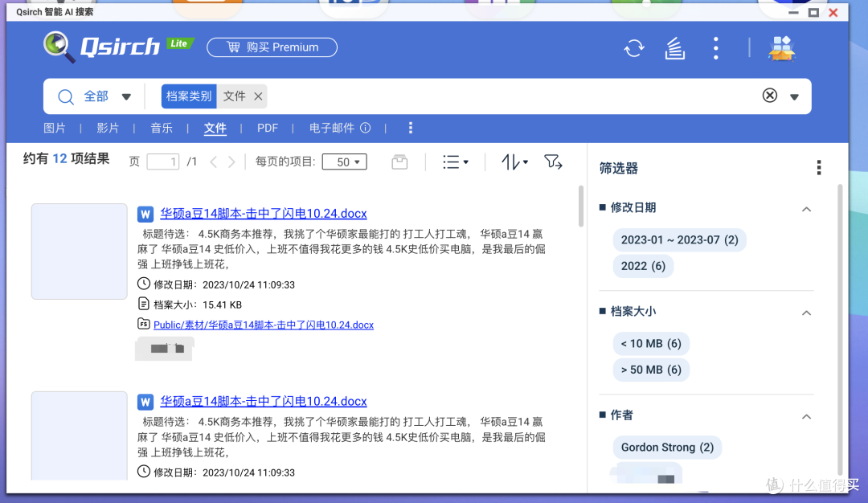Close the Qsirch window
Screen dimensions: 868x503
point(833,12)
